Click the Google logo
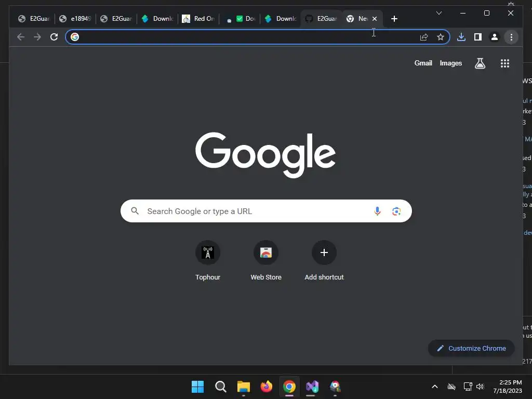Screen dimensions: 532x399 pos(265,155)
